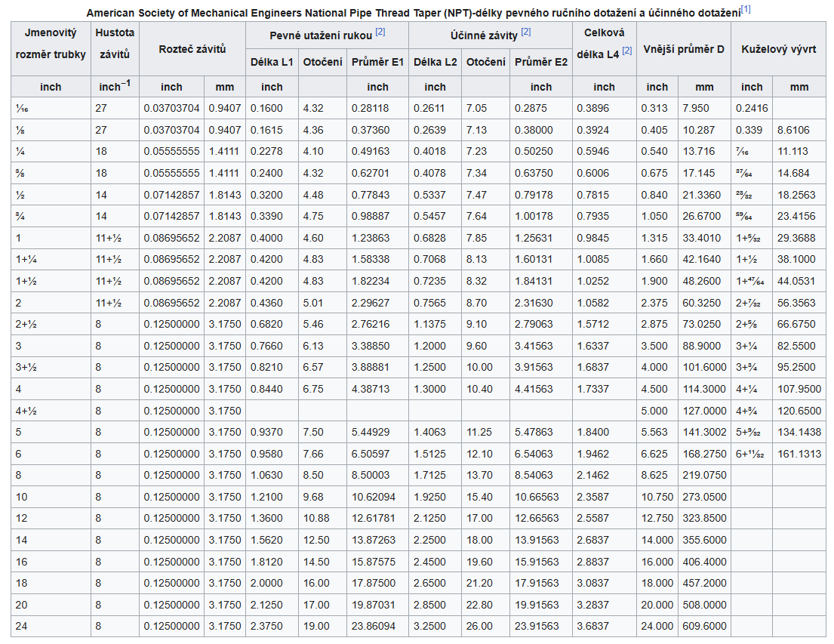Image resolution: width=834 pixels, height=644 pixels.
Task: Select the cell with value 60.3250
Action: (x=704, y=303)
